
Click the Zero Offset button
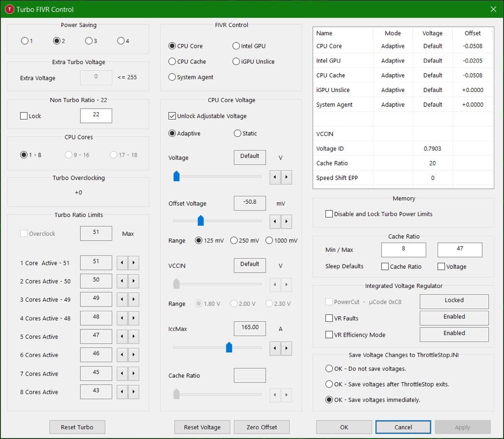pos(262,427)
